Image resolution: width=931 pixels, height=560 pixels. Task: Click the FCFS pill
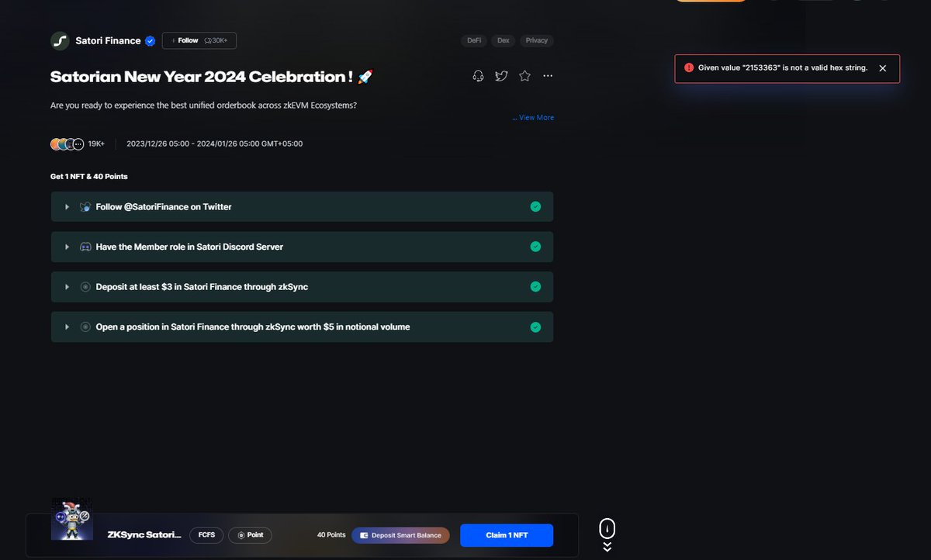coord(206,535)
